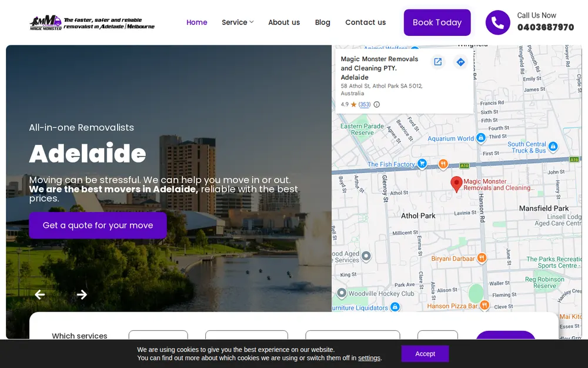The width and height of the screenshot is (588, 368).
Task: Click the restaurant pin near Fish Factory
Action: click(x=443, y=164)
